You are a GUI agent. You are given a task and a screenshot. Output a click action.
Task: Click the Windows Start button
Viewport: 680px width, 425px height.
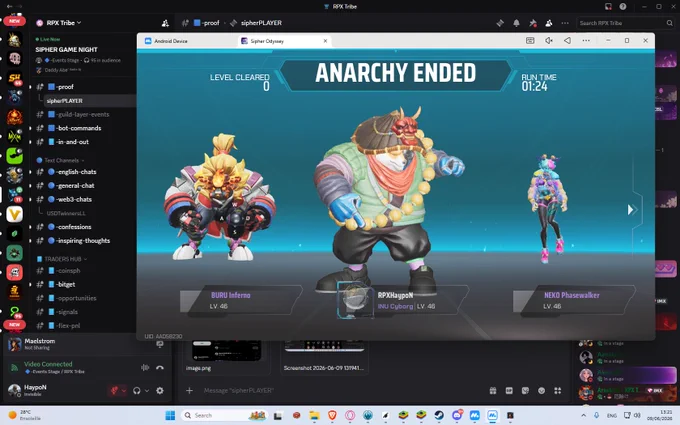click(x=170, y=415)
